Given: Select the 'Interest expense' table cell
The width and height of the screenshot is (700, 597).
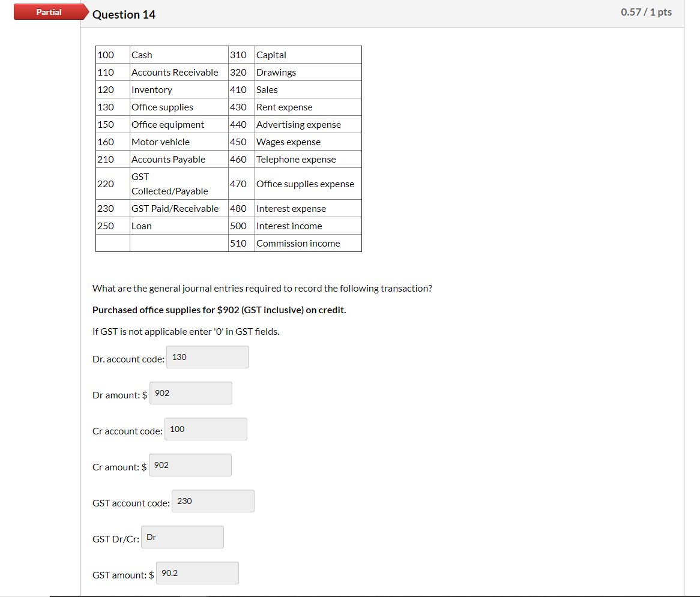Looking at the screenshot, I should pos(308,208).
